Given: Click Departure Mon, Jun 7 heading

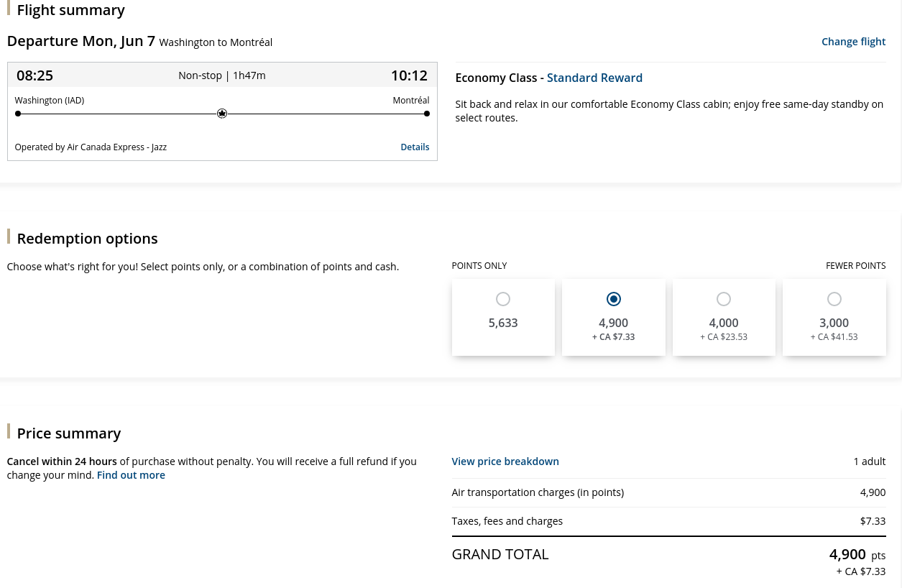Looking at the screenshot, I should 81,41.
